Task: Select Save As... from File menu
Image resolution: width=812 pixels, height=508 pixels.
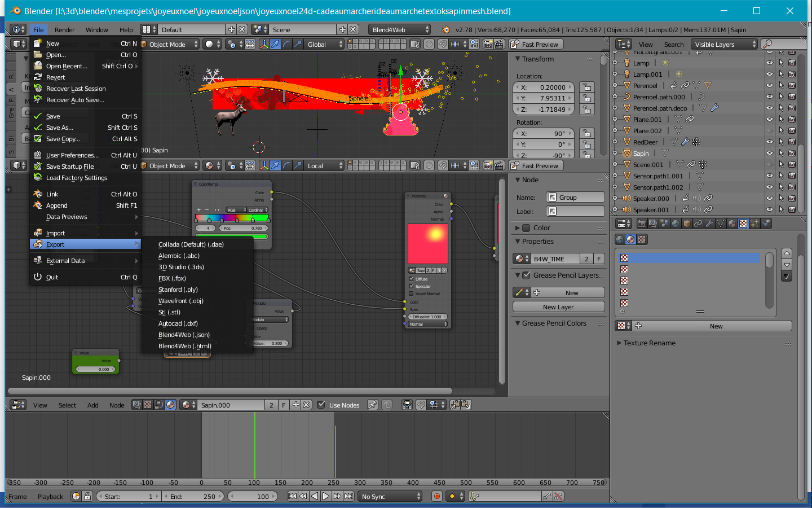Action: [85, 128]
